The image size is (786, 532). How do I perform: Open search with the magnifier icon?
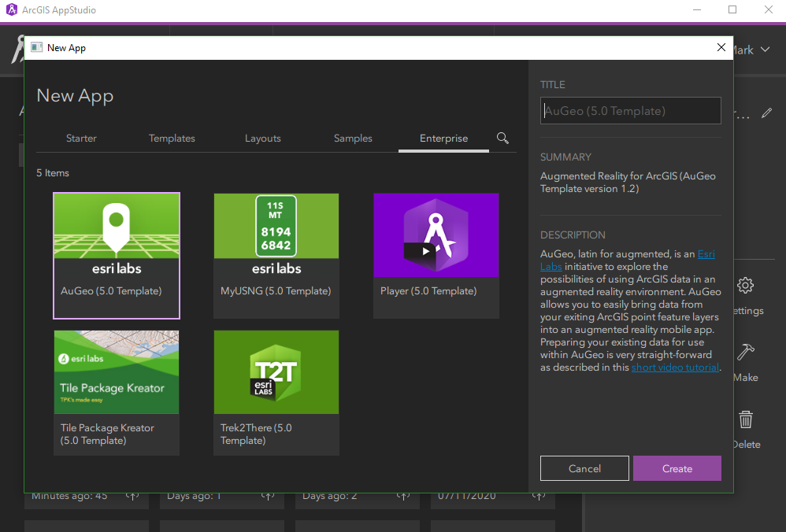point(502,138)
